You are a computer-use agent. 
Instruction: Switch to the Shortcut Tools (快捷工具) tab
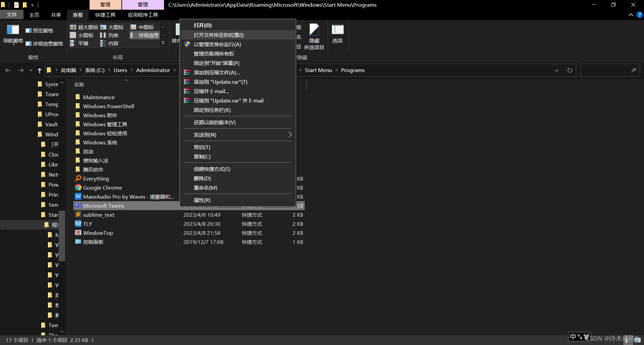(105, 15)
